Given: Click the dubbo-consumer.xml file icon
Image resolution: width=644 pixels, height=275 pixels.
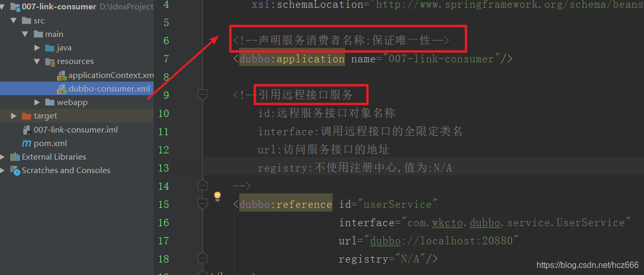Looking at the screenshot, I should pyautogui.click(x=61, y=89).
